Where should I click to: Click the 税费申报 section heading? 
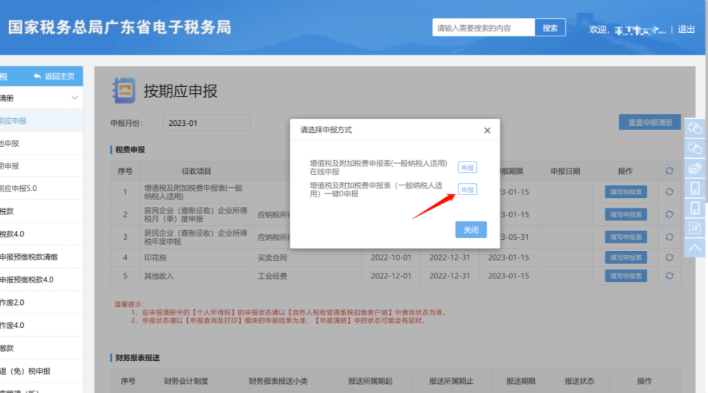tap(130, 150)
